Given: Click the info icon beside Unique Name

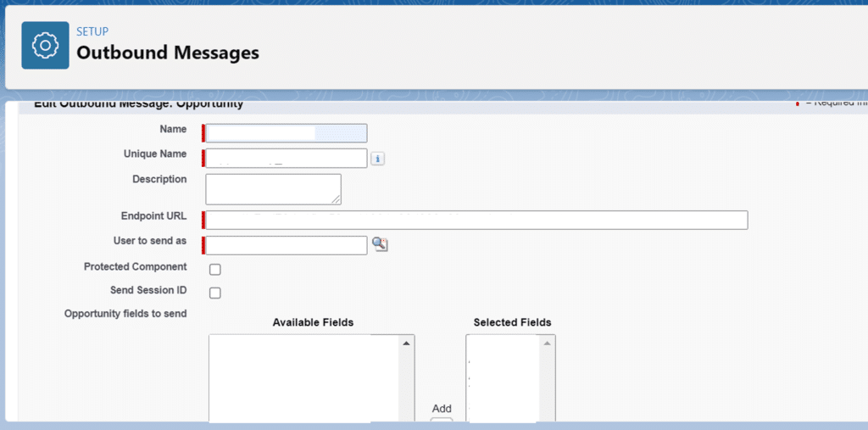Looking at the screenshot, I should click(378, 159).
